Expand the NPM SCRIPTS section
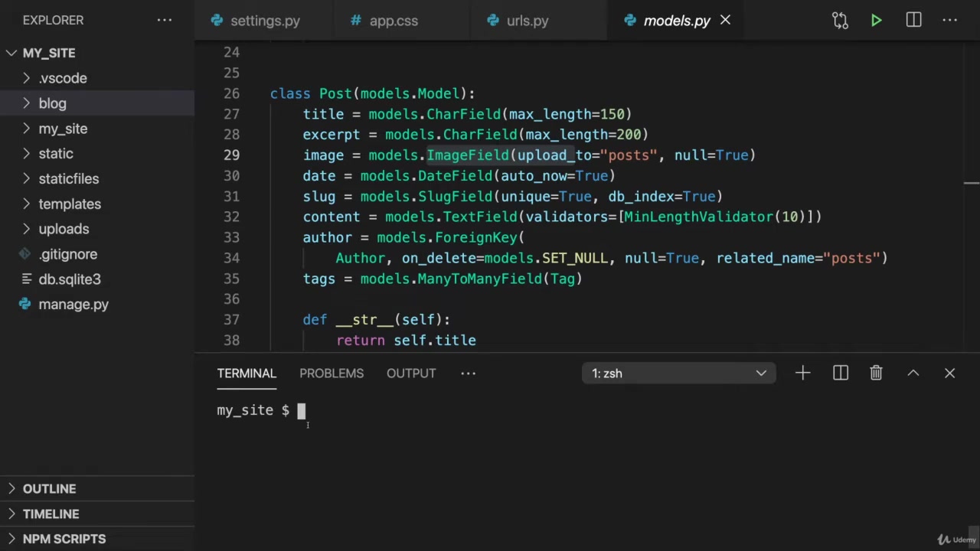Viewport: 980px width, 551px height. point(64,539)
